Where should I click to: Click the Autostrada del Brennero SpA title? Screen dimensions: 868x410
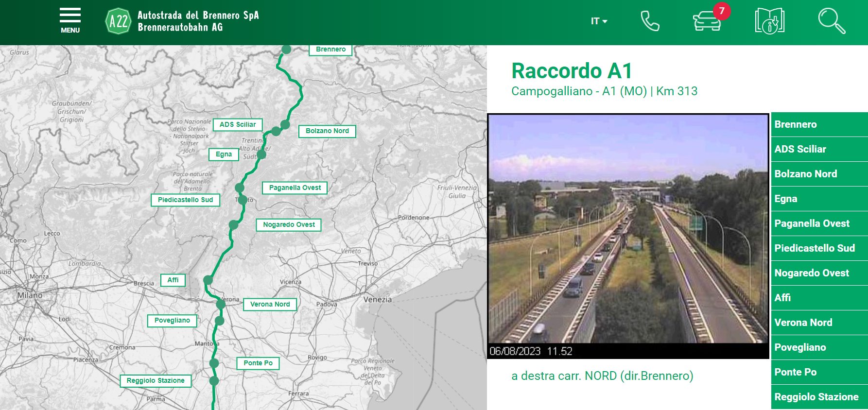click(x=198, y=15)
